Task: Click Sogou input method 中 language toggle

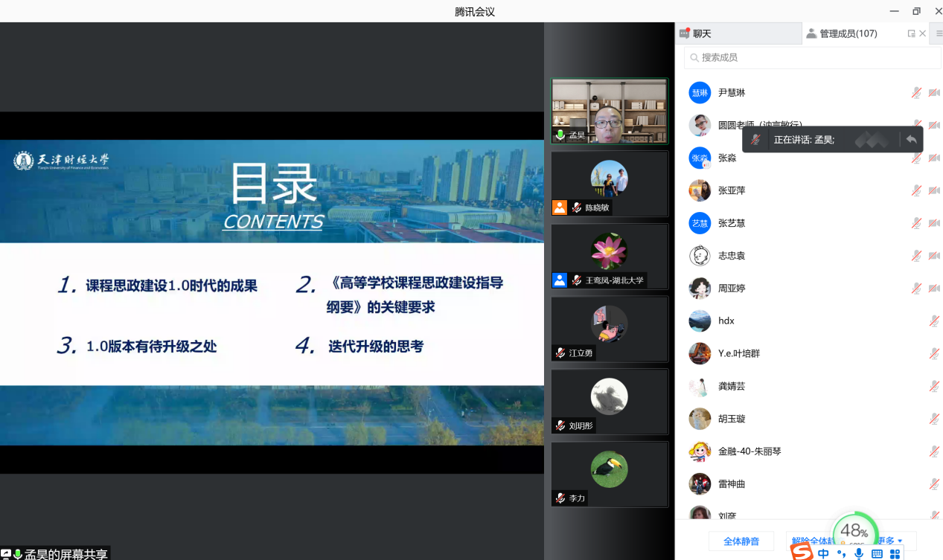Action: click(823, 553)
